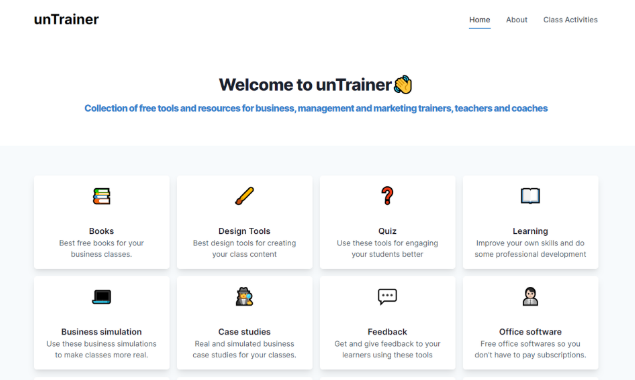The width and height of the screenshot is (635, 380).
Task: Click the paintbrush Design Tools icon
Action: (x=244, y=196)
